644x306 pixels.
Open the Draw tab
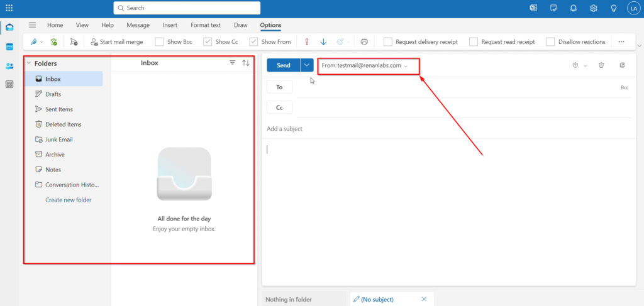[x=241, y=25]
